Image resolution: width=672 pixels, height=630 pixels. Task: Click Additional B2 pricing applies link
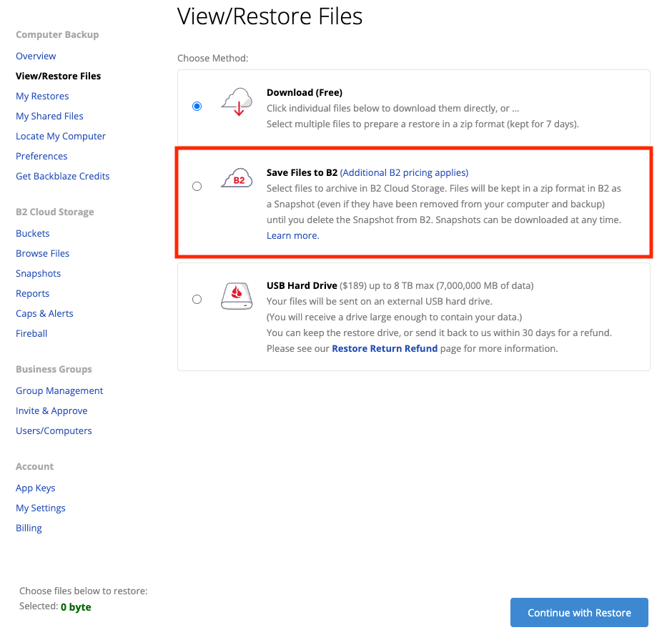click(404, 173)
